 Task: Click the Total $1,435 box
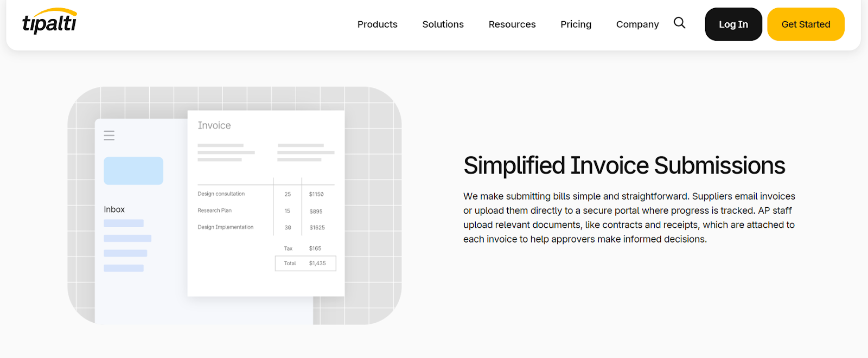tap(305, 264)
